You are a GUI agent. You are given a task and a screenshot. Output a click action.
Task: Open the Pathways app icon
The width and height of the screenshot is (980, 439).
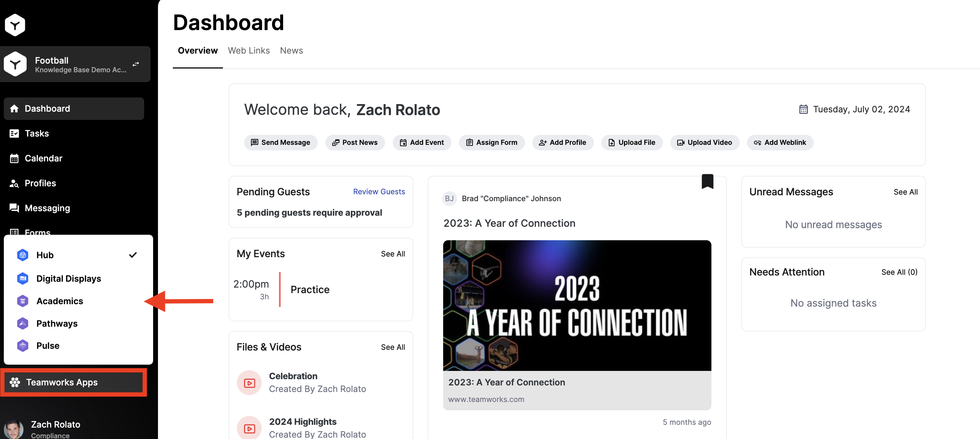(23, 323)
